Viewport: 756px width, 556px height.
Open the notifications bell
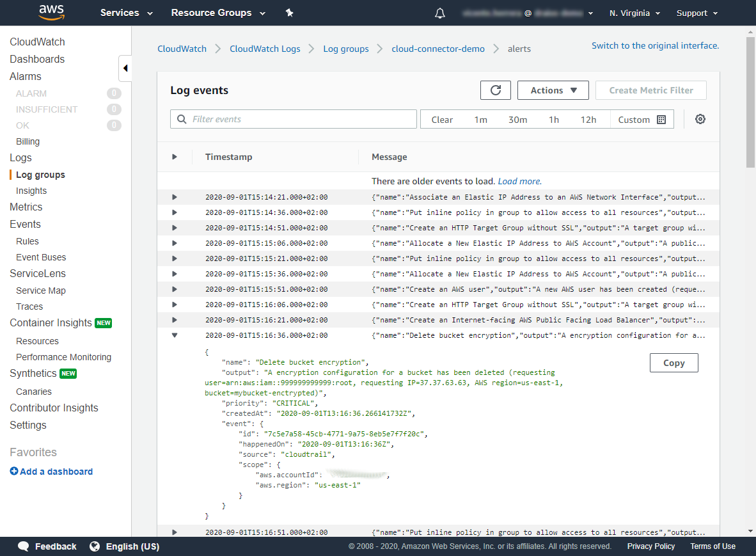[439, 13]
